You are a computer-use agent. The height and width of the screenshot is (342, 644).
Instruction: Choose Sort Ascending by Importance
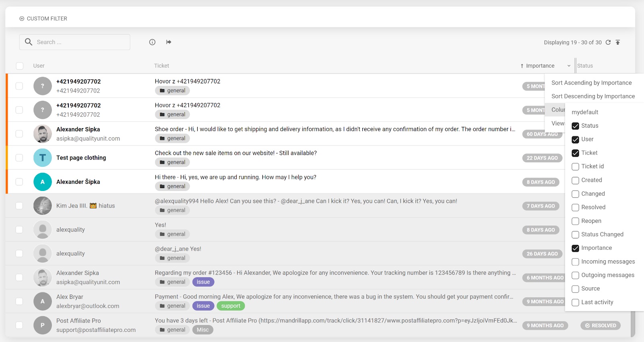point(591,83)
